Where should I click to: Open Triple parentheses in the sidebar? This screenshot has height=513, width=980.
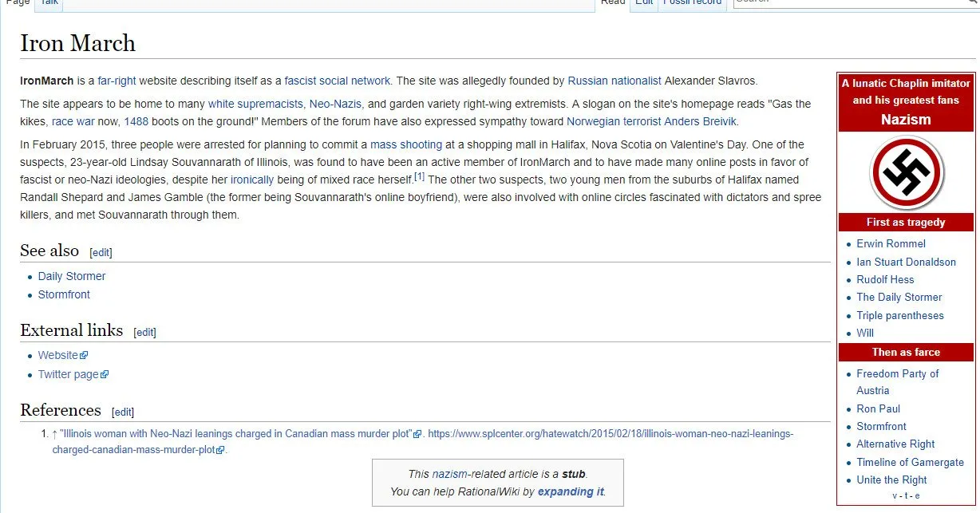point(900,315)
